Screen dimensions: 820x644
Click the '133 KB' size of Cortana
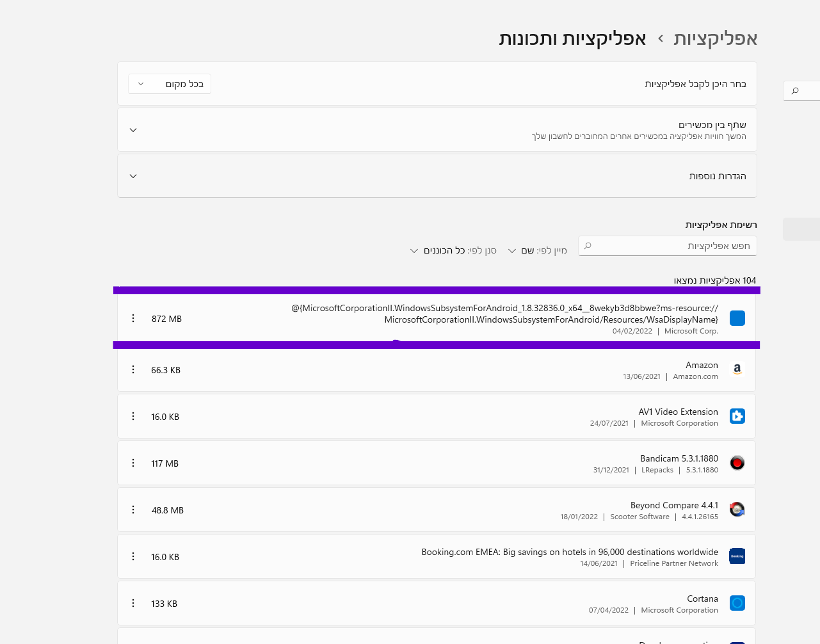click(164, 604)
